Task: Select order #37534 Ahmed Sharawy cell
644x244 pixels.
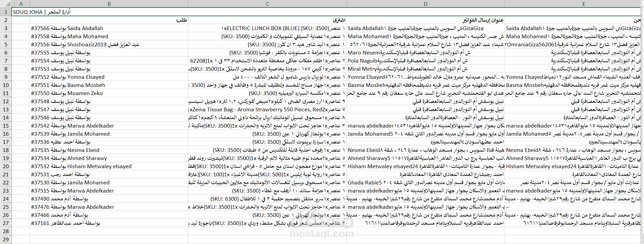Action: 109,158
